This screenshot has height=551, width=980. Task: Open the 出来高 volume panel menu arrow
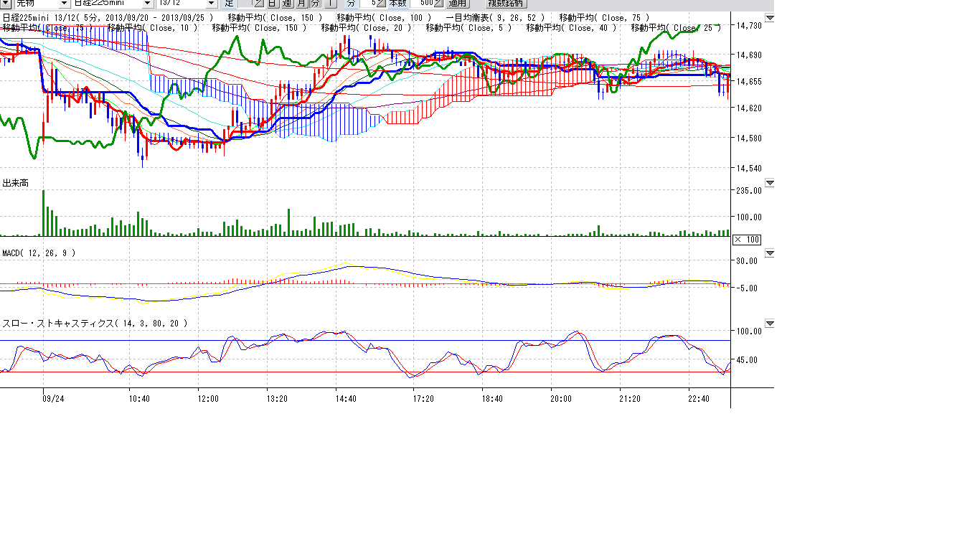[770, 183]
